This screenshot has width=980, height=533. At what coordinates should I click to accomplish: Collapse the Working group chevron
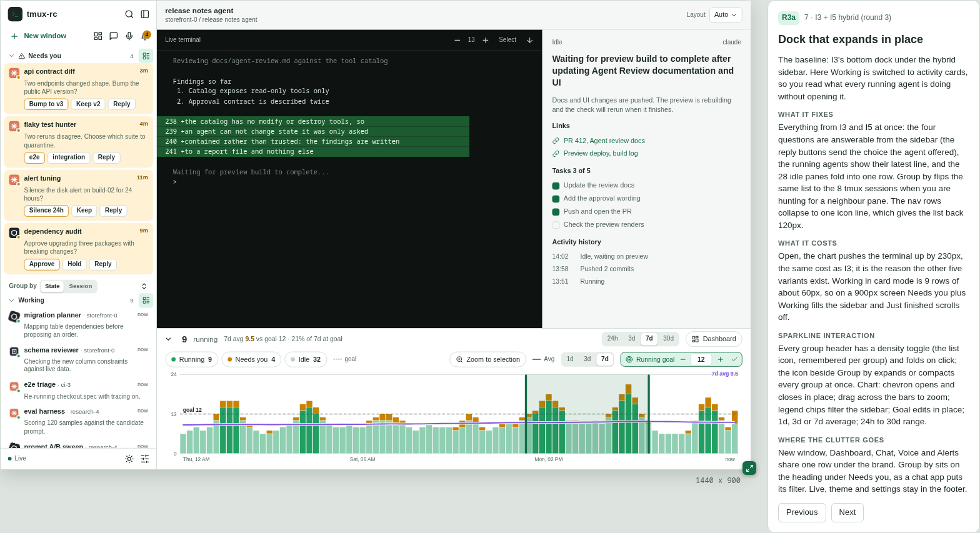click(11, 301)
